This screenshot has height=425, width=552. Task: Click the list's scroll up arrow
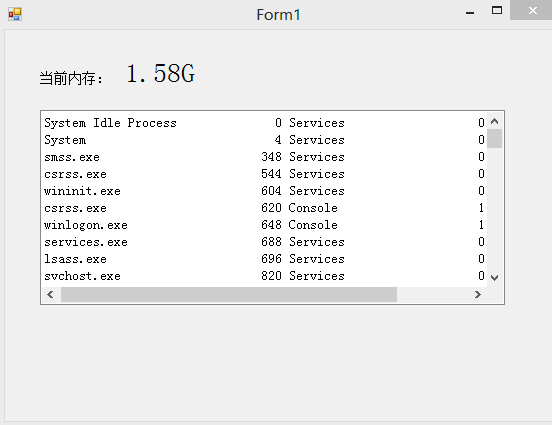pyautogui.click(x=494, y=121)
